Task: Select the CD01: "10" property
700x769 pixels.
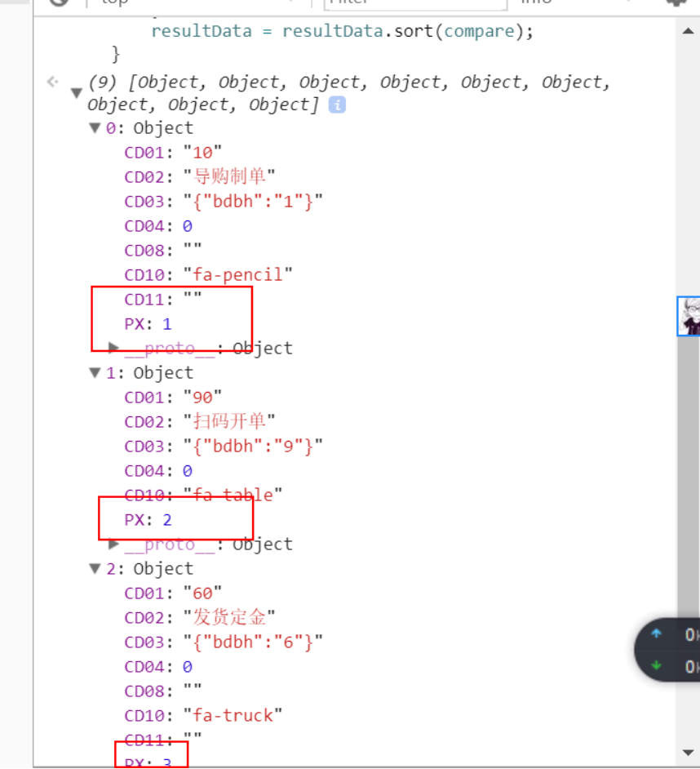Action: click(173, 153)
